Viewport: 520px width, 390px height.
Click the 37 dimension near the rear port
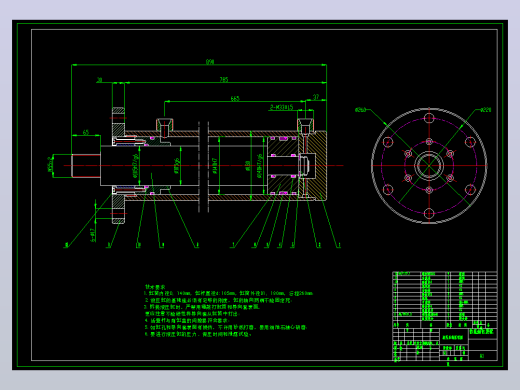point(316,97)
